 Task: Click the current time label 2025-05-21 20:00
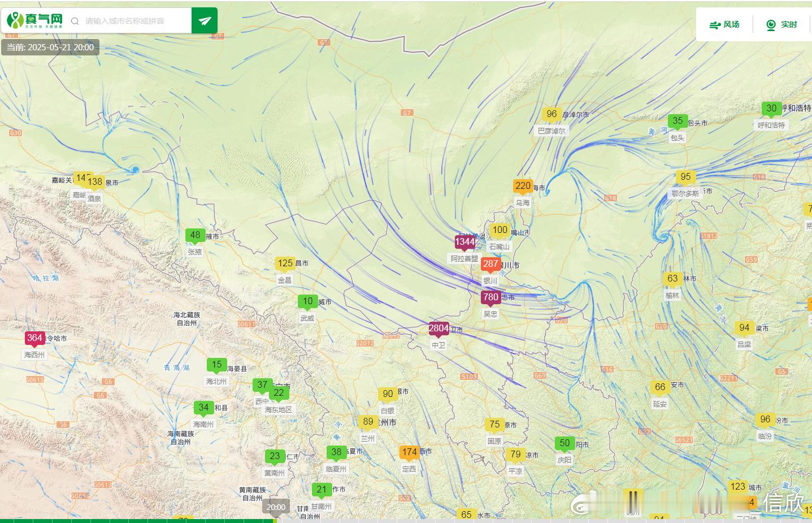50,47
